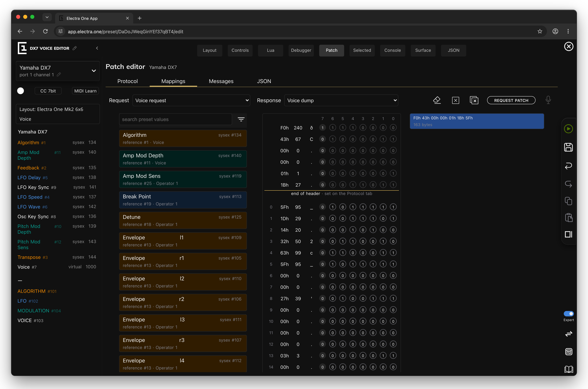Open the Debugger tab

301,50
